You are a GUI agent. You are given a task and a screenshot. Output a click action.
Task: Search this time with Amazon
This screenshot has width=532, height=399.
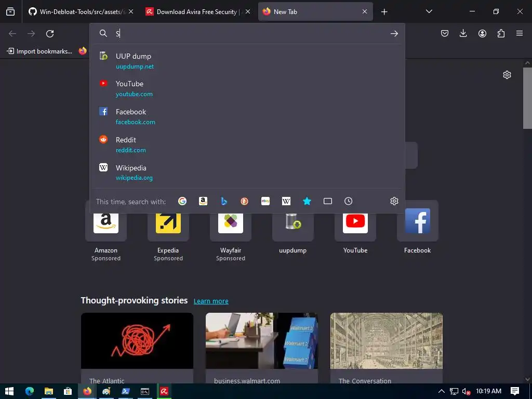point(203,201)
